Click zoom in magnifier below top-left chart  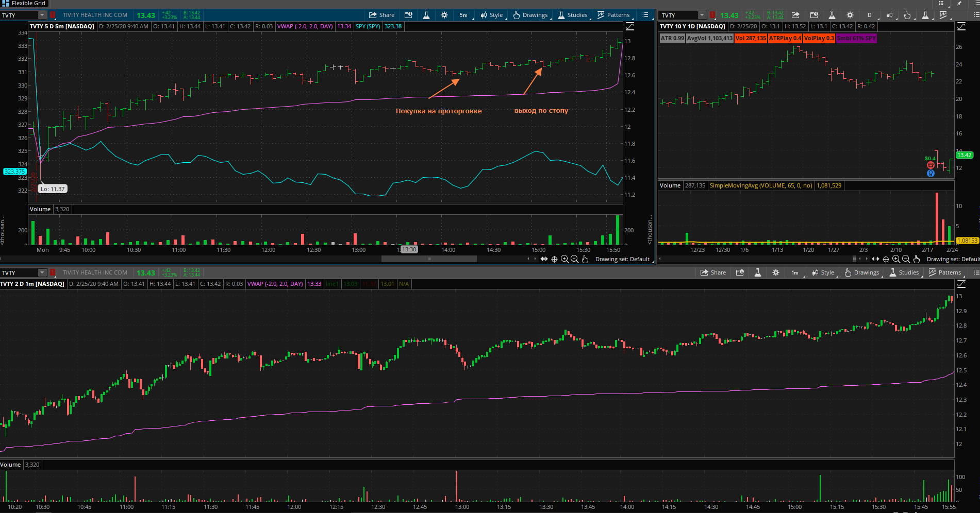click(564, 259)
